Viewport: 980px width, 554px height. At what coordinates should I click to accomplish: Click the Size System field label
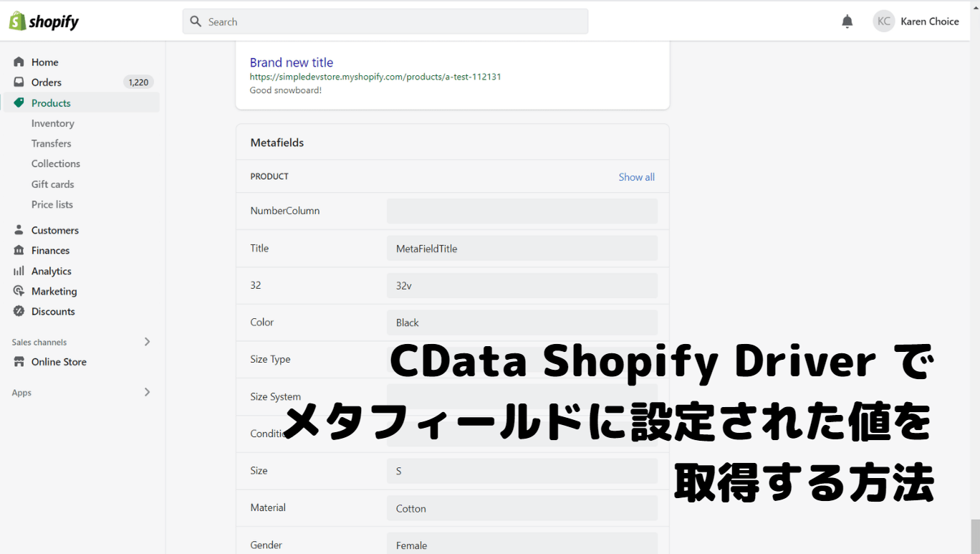tap(276, 396)
